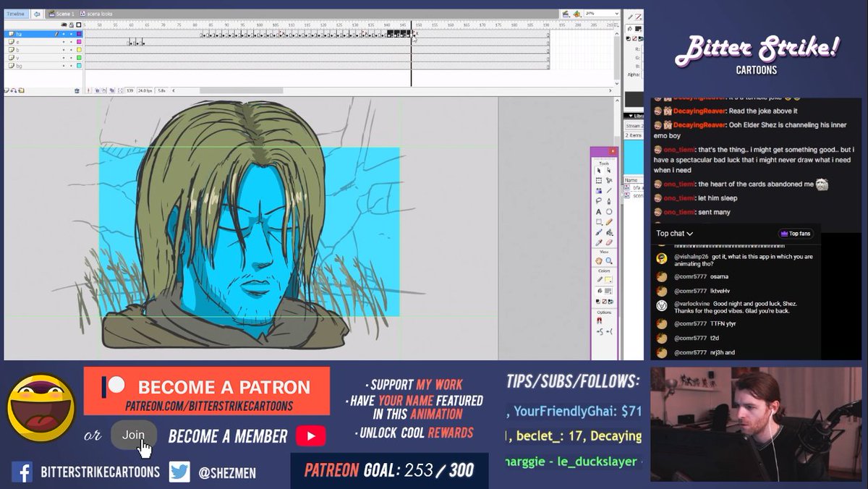This screenshot has height=489, width=868.
Task: Select the Line tool
Action: click(x=609, y=190)
